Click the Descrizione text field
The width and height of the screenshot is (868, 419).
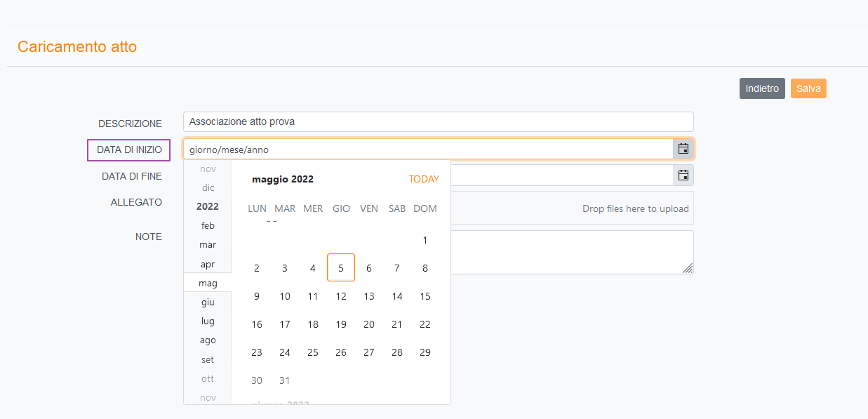(438, 121)
